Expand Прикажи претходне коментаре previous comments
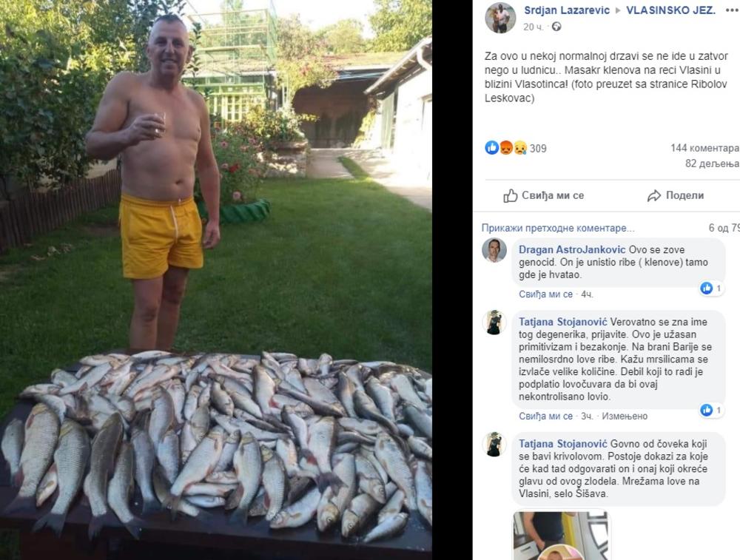Viewport: 740px width, 560px height. pyautogui.click(x=558, y=229)
